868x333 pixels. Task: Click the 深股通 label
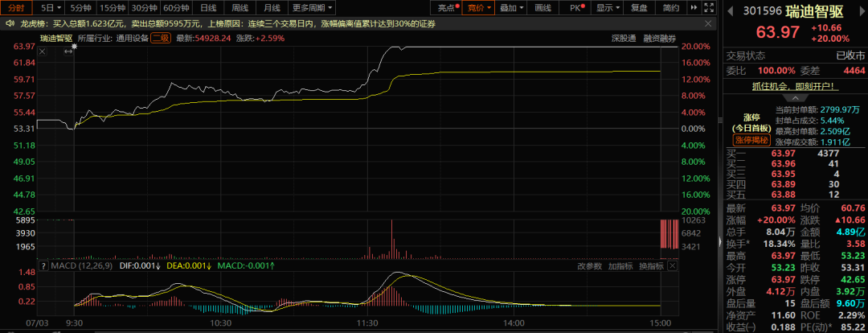[x=624, y=39]
